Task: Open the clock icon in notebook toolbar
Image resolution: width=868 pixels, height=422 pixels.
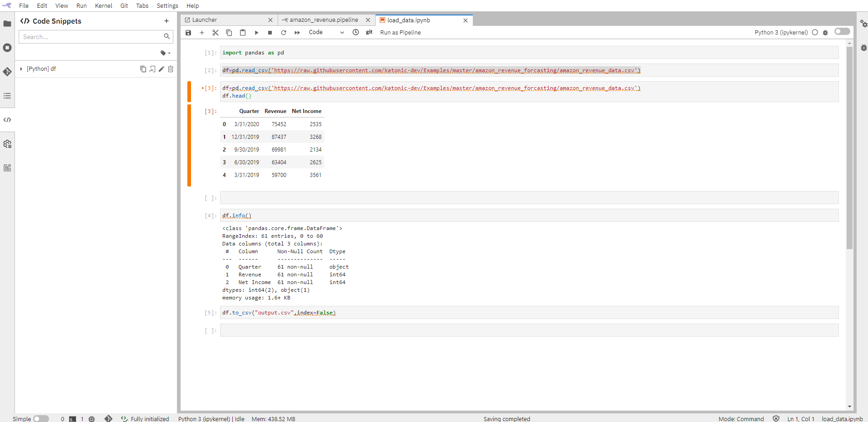Action: (x=356, y=32)
